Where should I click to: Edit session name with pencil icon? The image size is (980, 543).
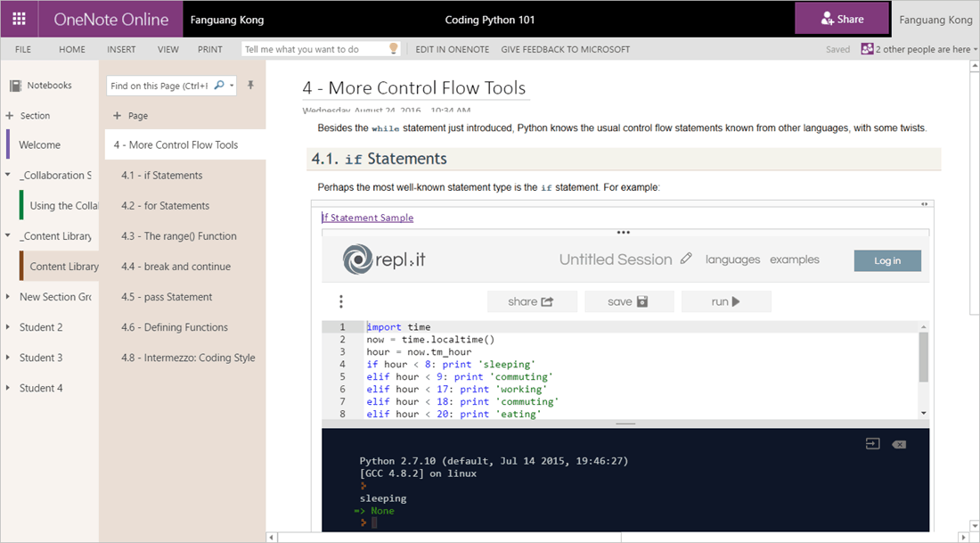coord(686,259)
